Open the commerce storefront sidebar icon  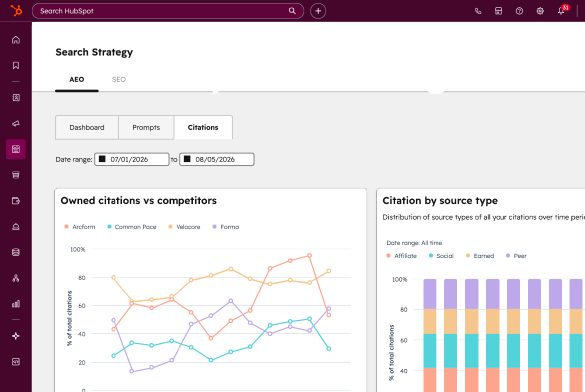click(x=16, y=175)
